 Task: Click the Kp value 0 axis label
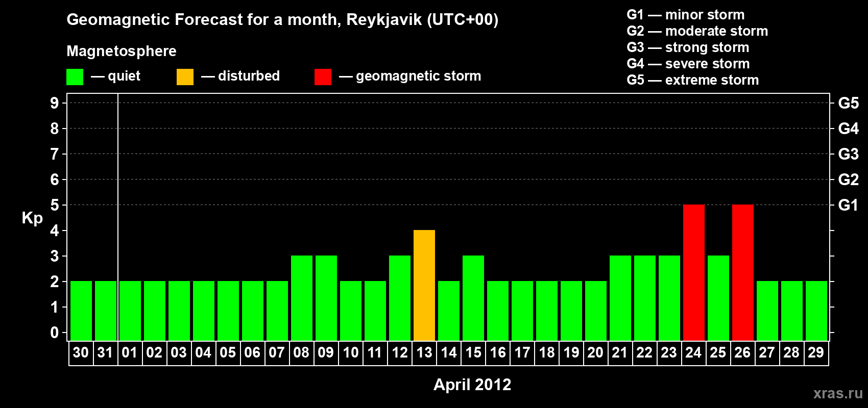pyautogui.click(x=55, y=333)
